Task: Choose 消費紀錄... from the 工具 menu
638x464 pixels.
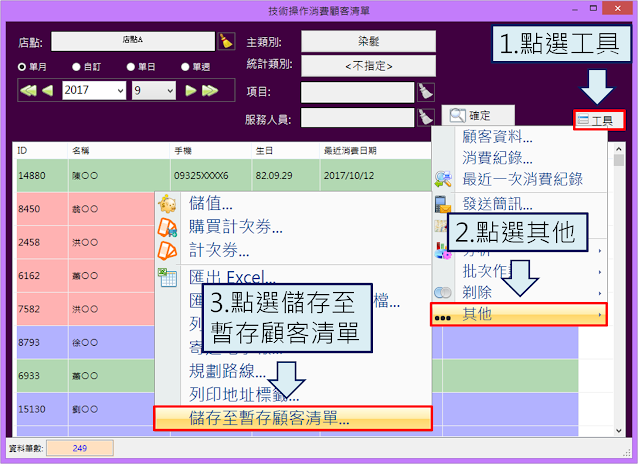Action: pos(497,158)
